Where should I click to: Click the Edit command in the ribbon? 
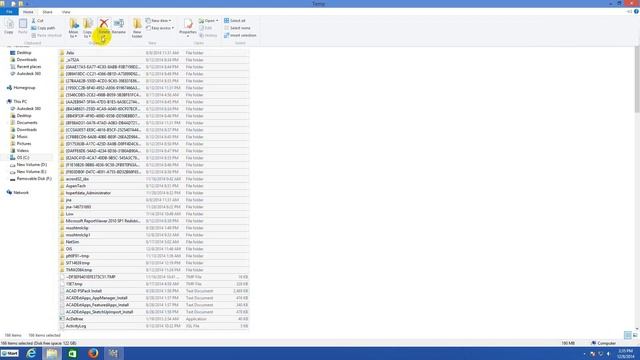click(206, 28)
